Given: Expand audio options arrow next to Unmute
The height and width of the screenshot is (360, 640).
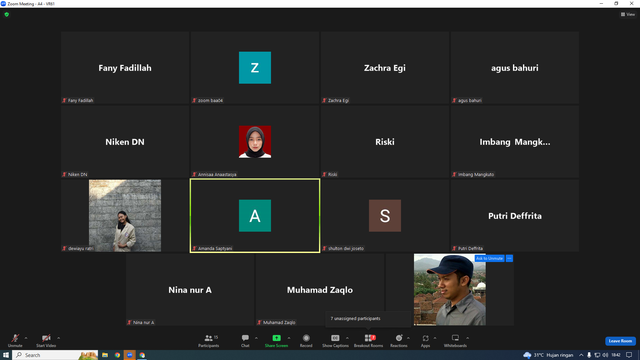Looking at the screenshot, I should point(26,338).
